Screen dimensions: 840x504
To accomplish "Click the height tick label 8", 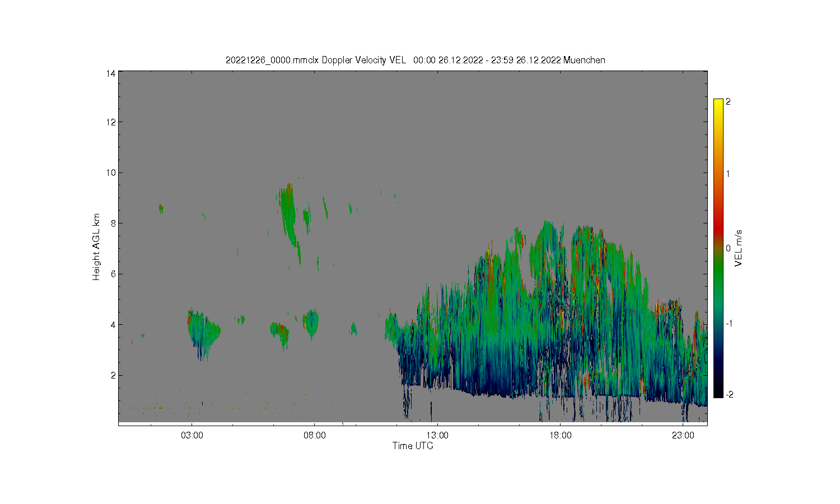I will point(113,223).
